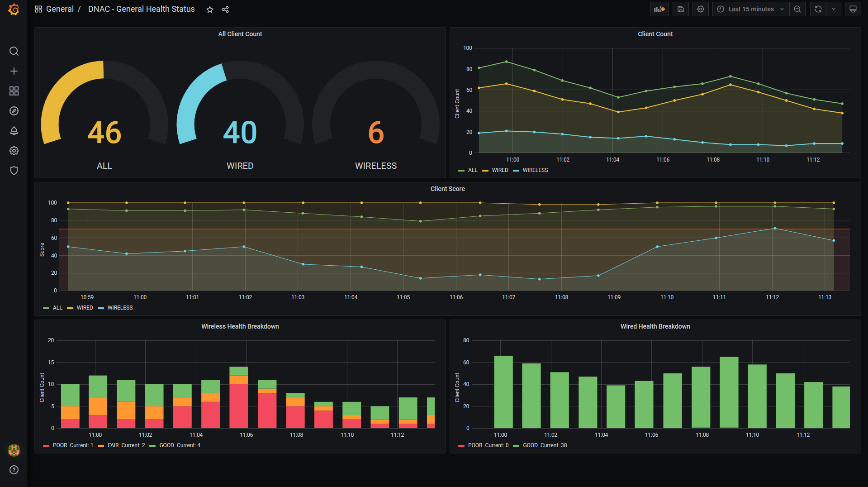This screenshot has height=487, width=868.
Task: Click the ALL gauge showing 46
Action: (x=104, y=115)
